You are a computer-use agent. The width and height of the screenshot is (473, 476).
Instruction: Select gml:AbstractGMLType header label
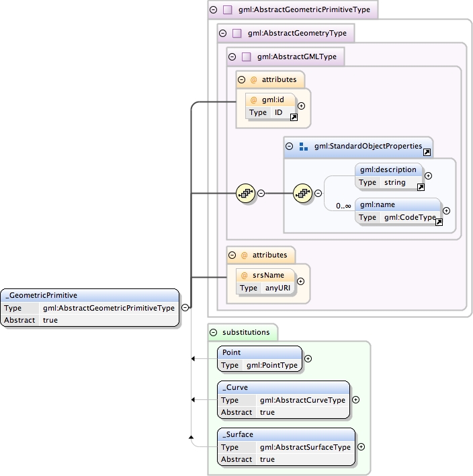click(x=297, y=56)
